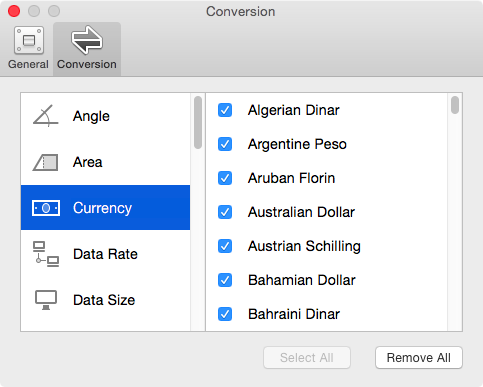Click the category list scrollbar thumb
Image resolution: width=483 pixels, height=387 pixels.
click(198, 122)
